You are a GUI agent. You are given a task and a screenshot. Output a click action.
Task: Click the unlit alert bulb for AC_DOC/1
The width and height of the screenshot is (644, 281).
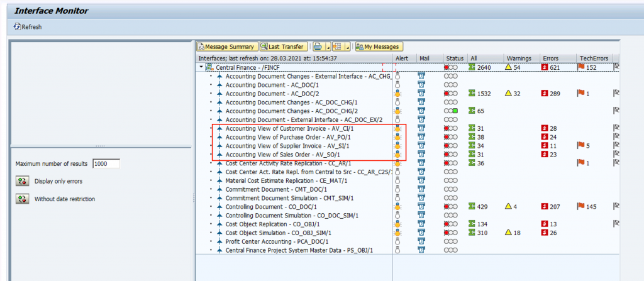pos(397,85)
